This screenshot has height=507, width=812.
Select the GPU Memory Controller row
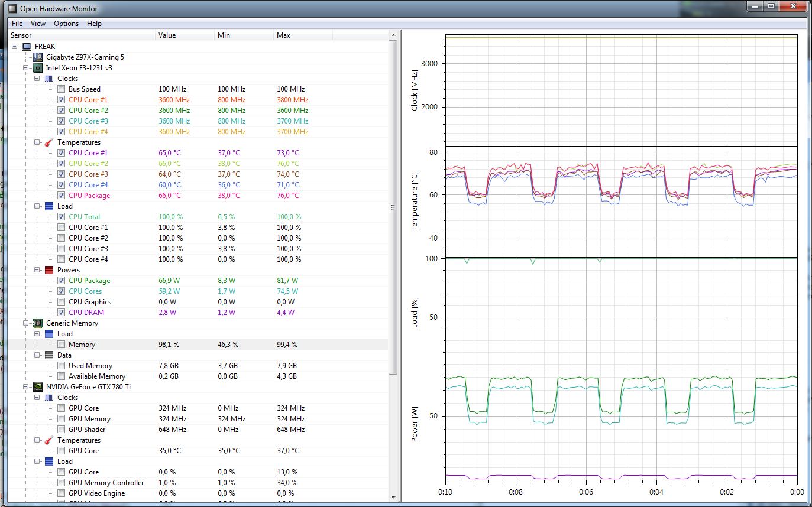tap(198, 483)
